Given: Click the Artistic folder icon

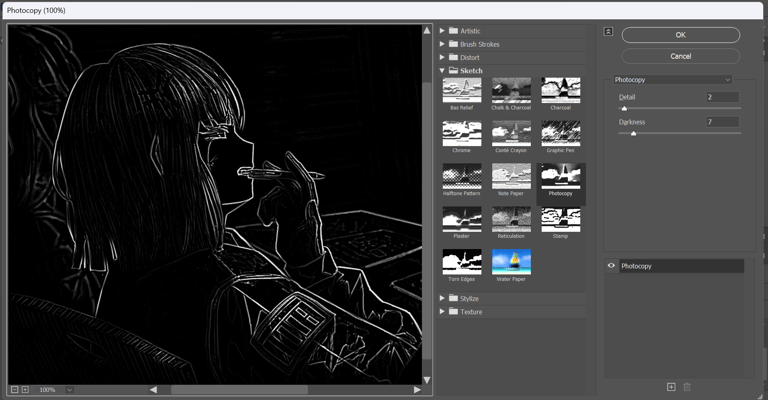Looking at the screenshot, I should [x=453, y=30].
